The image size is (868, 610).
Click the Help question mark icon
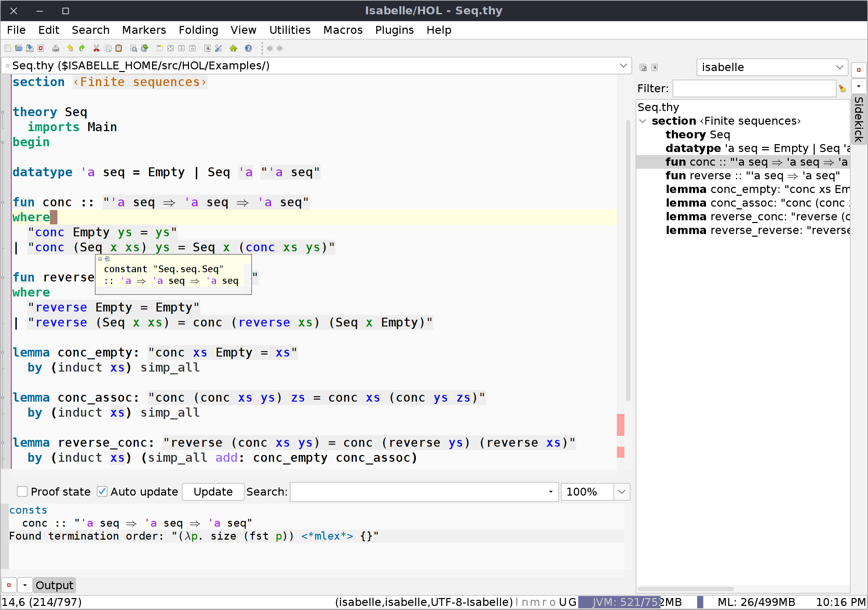click(x=248, y=48)
